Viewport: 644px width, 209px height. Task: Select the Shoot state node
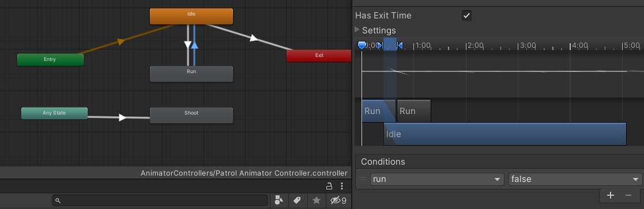[x=191, y=115]
